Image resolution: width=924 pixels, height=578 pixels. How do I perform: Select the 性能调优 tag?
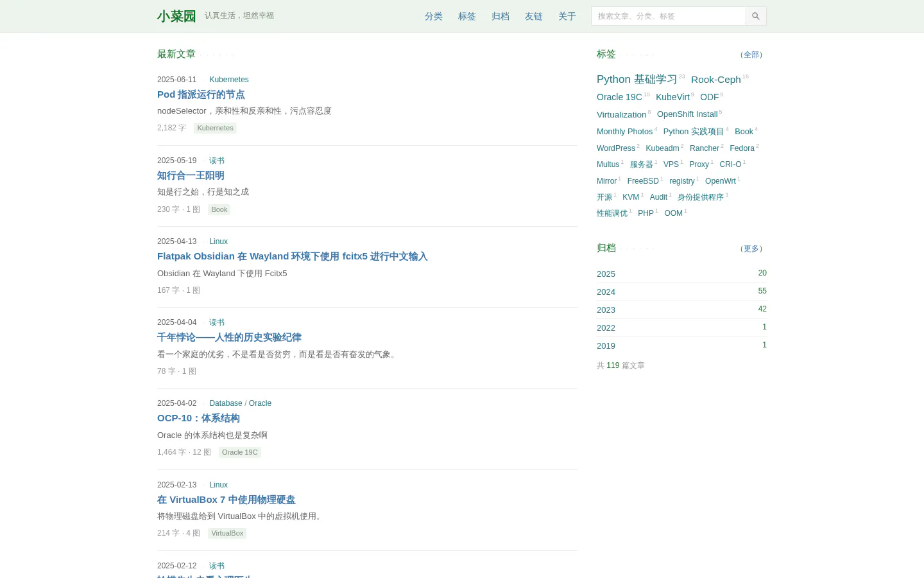click(612, 213)
